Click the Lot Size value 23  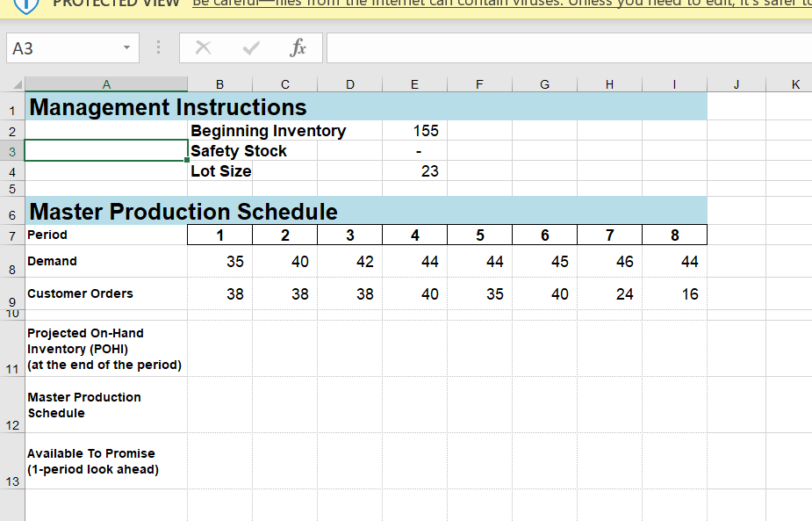pos(415,171)
